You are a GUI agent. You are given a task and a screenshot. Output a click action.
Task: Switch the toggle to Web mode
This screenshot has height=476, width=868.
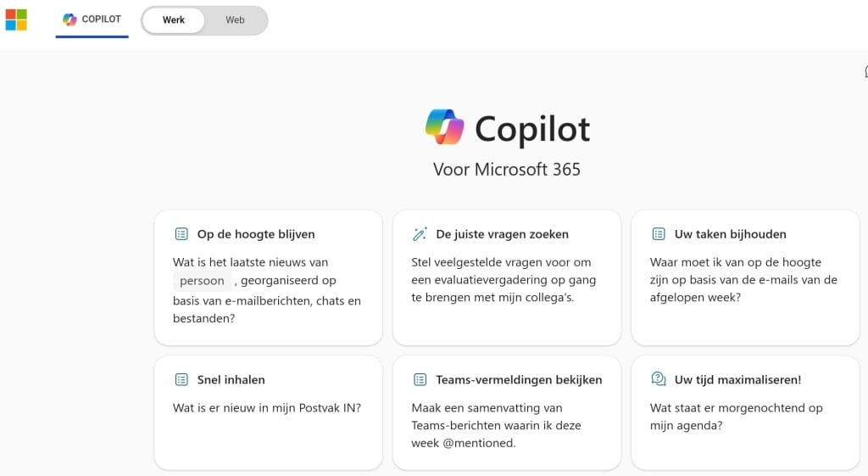(235, 20)
